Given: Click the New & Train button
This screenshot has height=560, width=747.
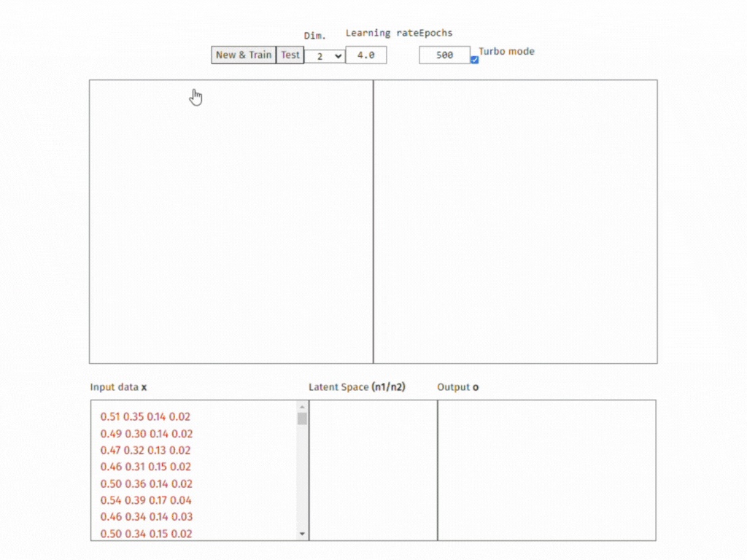Looking at the screenshot, I should tap(244, 55).
